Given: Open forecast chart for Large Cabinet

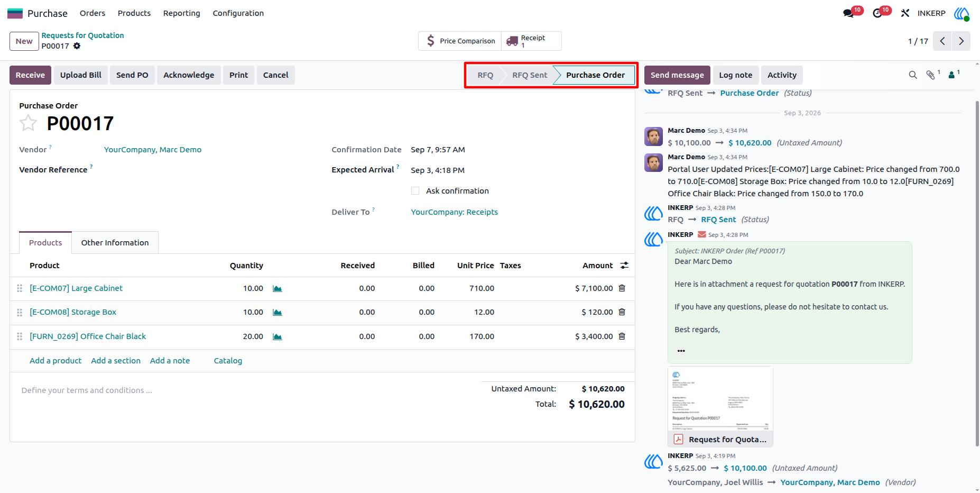Looking at the screenshot, I should [278, 289].
